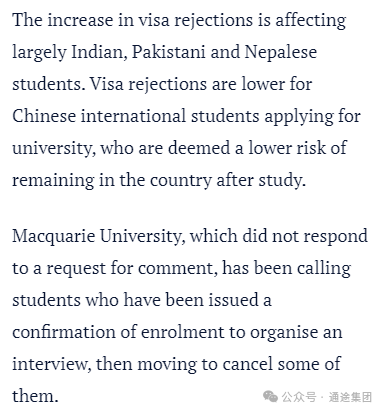
Task: Click the word 'Pakistani' in second line
Action: pos(168,52)
